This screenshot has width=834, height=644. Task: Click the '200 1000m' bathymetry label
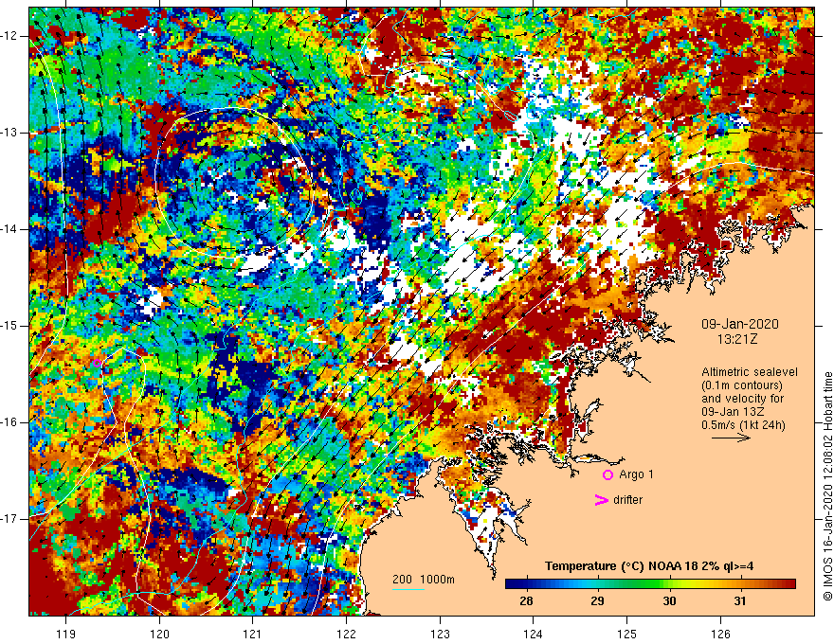click(x=424, y=580)
